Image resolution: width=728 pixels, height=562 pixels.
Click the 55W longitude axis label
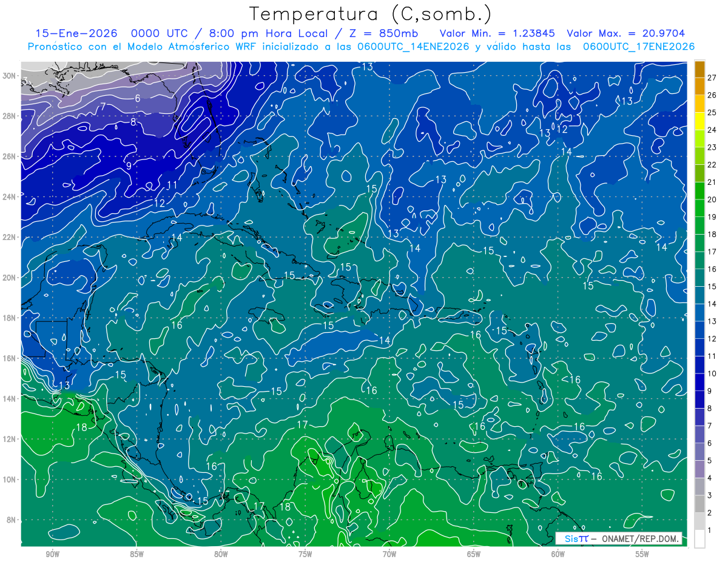pos(642,554)
